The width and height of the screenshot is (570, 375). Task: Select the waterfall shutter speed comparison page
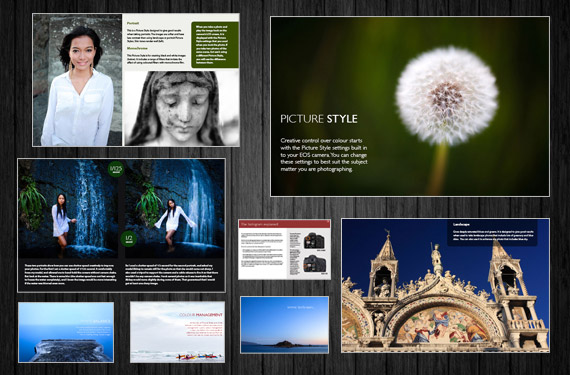pyautogui.click(x=121, y=225)
